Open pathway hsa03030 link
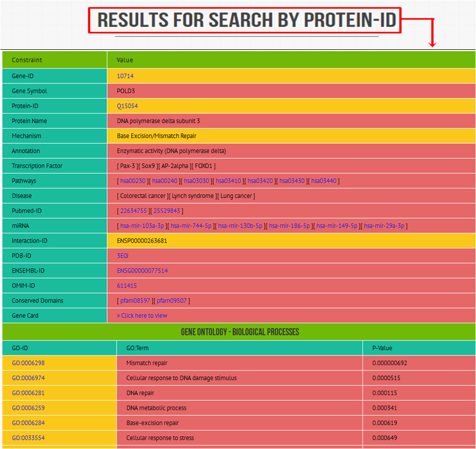The height and width of the screenshot is (449, 476). coord(196,181)
